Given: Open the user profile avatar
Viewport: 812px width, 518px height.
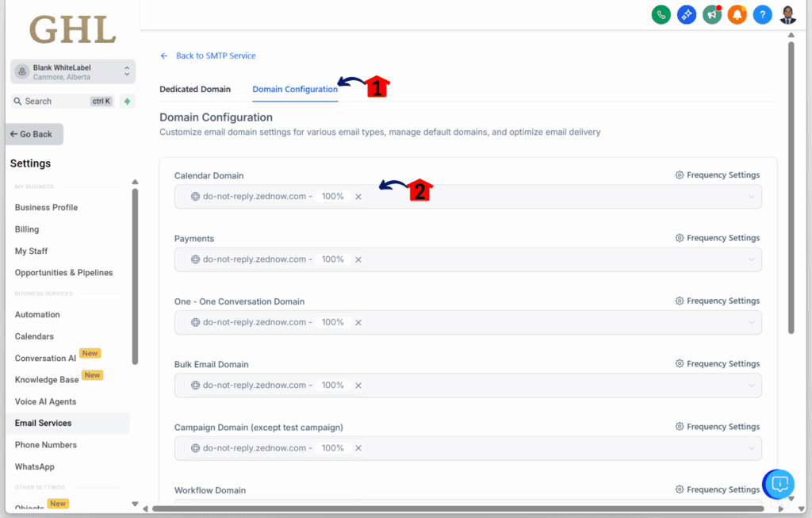Looking at the screenshot, I should pyautogui.click(x=787, y=14).
